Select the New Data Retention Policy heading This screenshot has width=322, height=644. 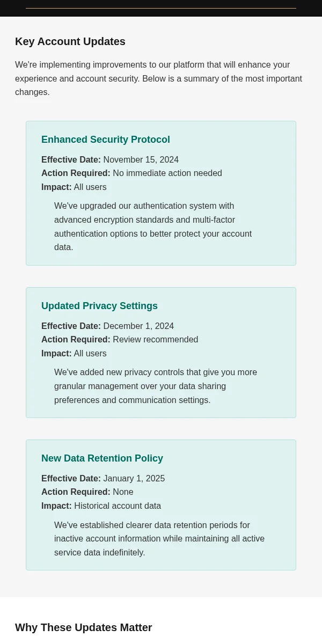point(102,458)
